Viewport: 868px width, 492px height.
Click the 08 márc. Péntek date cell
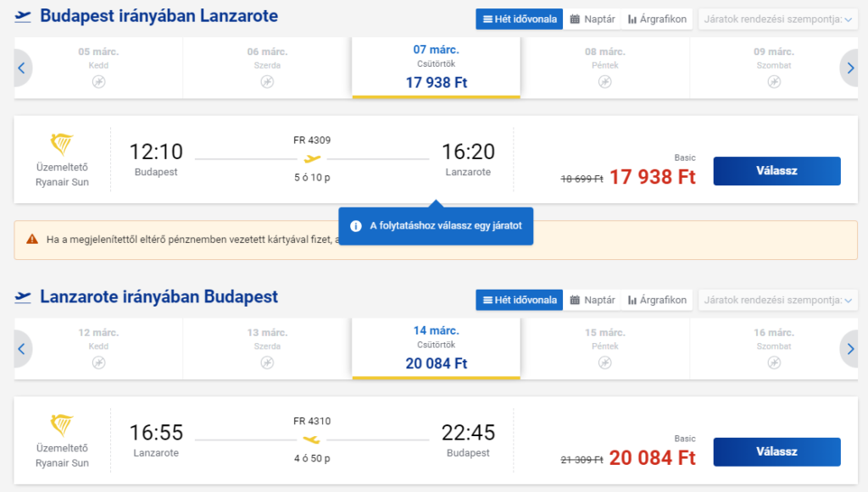point(604,67)
